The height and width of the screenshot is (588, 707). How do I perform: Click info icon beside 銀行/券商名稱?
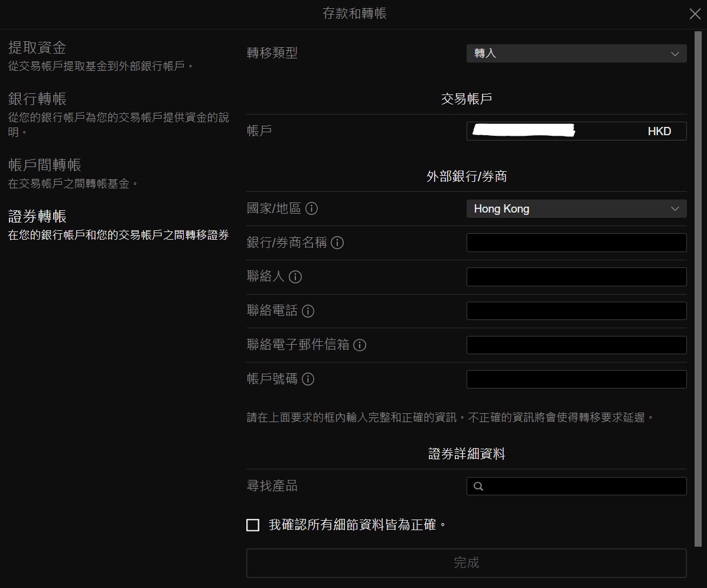(x=337, y=243)
